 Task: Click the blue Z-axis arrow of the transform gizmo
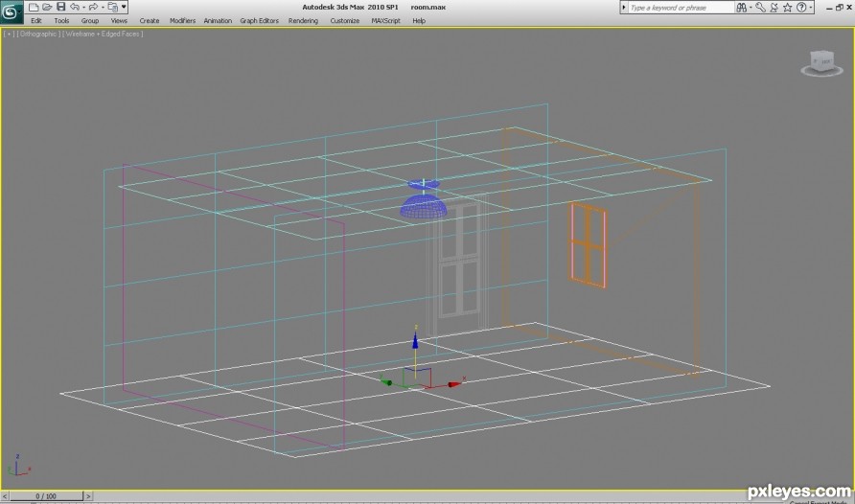[415, 341]
